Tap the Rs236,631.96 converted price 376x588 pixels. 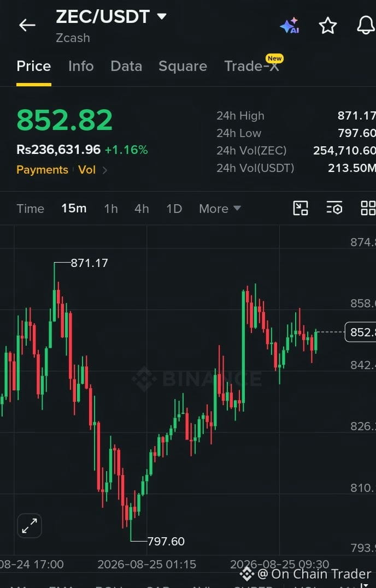(x=58, y=150)
